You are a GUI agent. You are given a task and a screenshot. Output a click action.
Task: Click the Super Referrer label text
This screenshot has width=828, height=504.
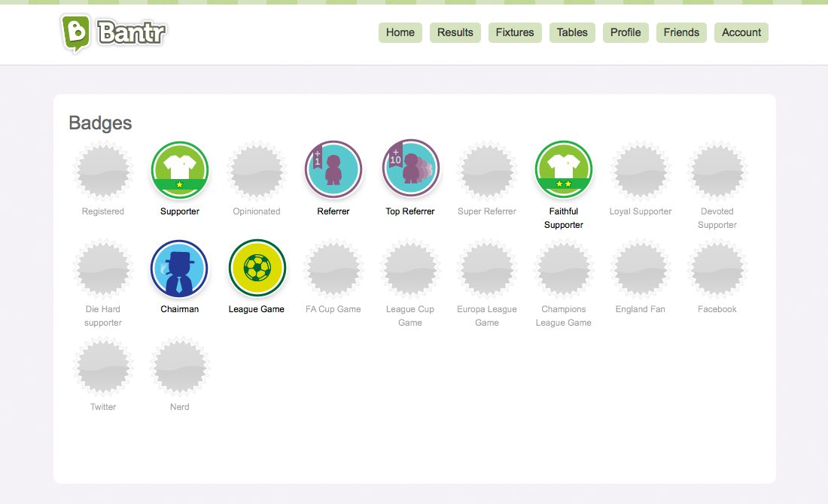[x=487, y=211]
